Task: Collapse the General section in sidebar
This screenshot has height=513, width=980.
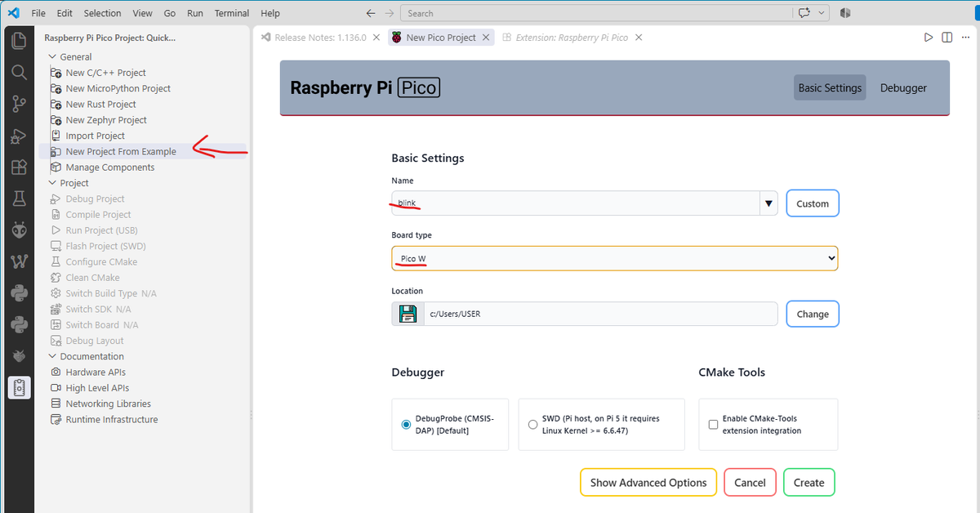Action: pyautogui.click(x=53, y=57)
